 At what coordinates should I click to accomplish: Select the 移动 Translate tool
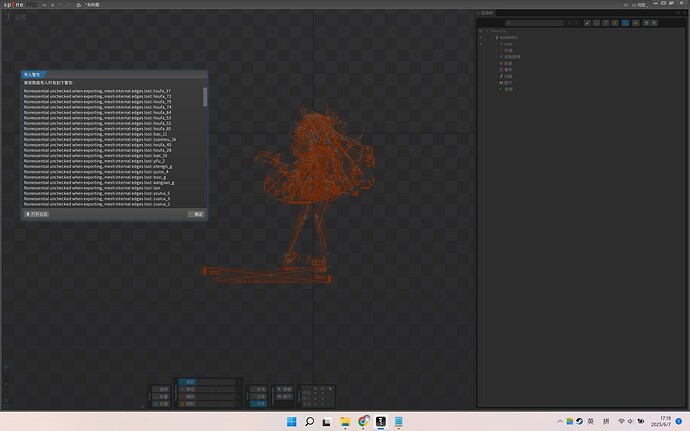pyautogui.click(x=187, y=389)
